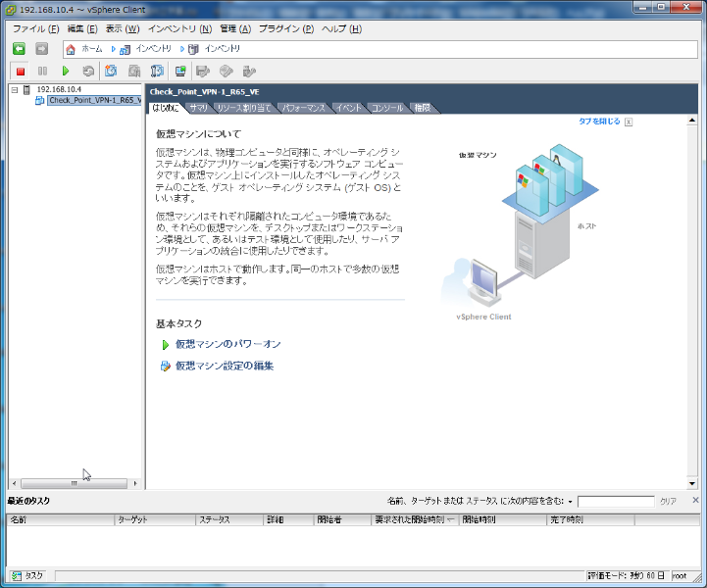Click the VM icon beside Check_Point_VPN-1_R65

[39, 101]
